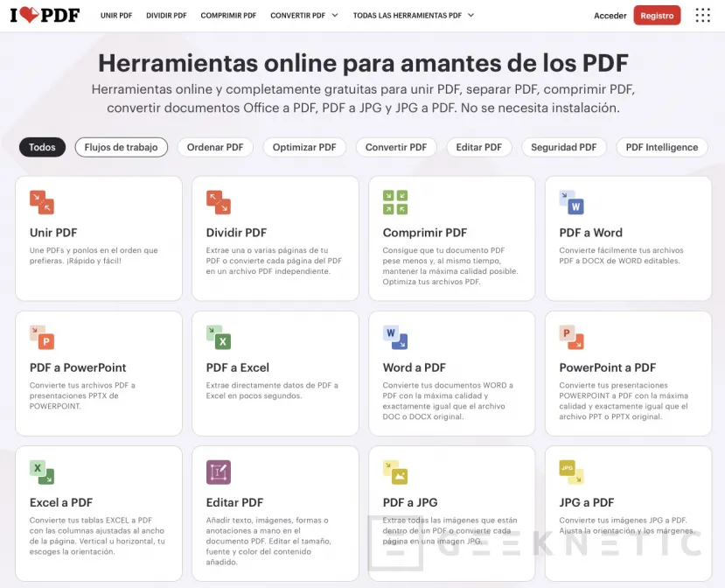Open the PDF a Word card title
The width and height of the screenshot is (725, 588).
click(591, 233)
